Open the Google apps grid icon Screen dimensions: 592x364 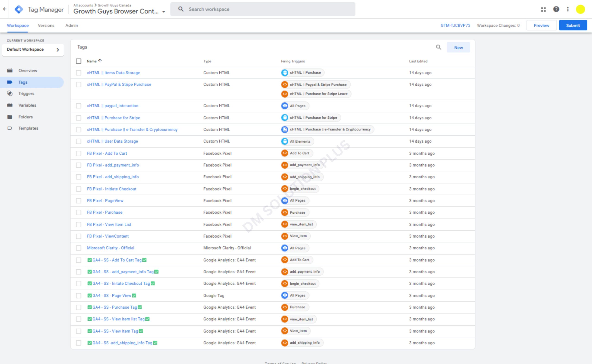543,9
